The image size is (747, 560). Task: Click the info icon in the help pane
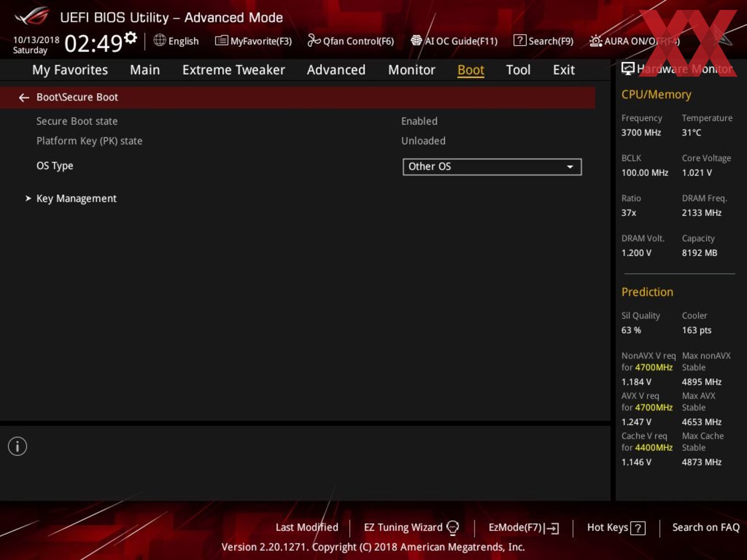(18, 446)
